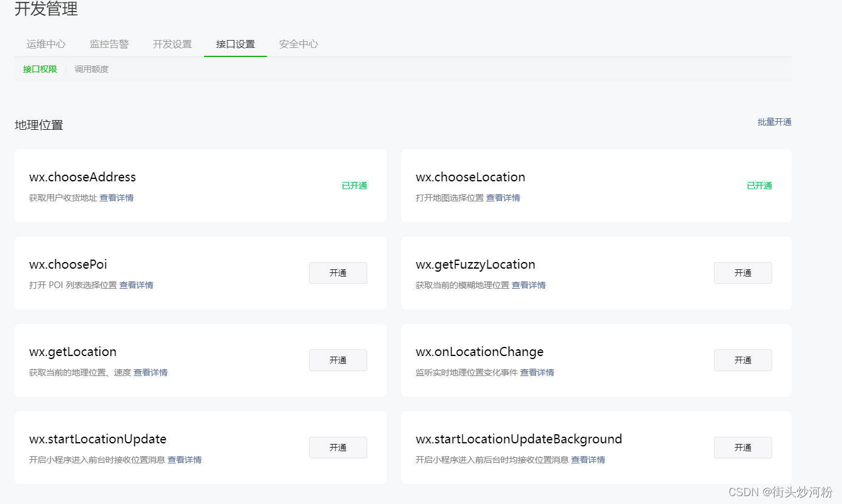This screenshot has height=504, width=842.
Task: Enable the wx.choosePoi interface with 开通
Action: (338, 273)
